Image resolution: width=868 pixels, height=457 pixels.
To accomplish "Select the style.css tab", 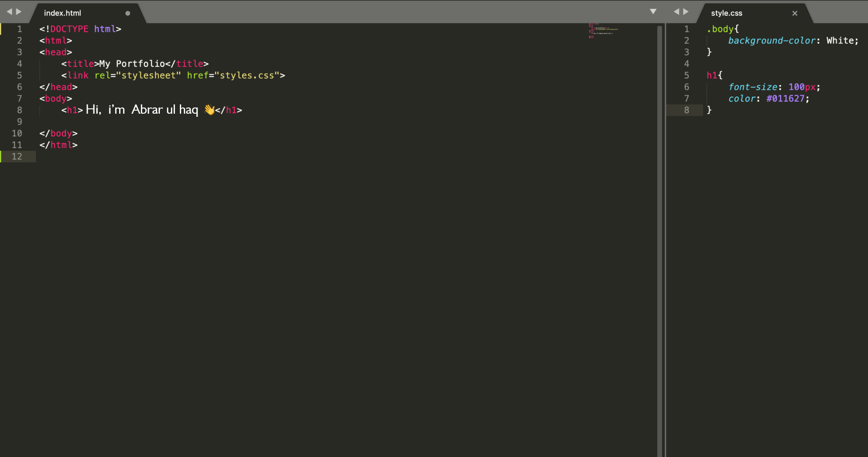I will tap(726, 13).
